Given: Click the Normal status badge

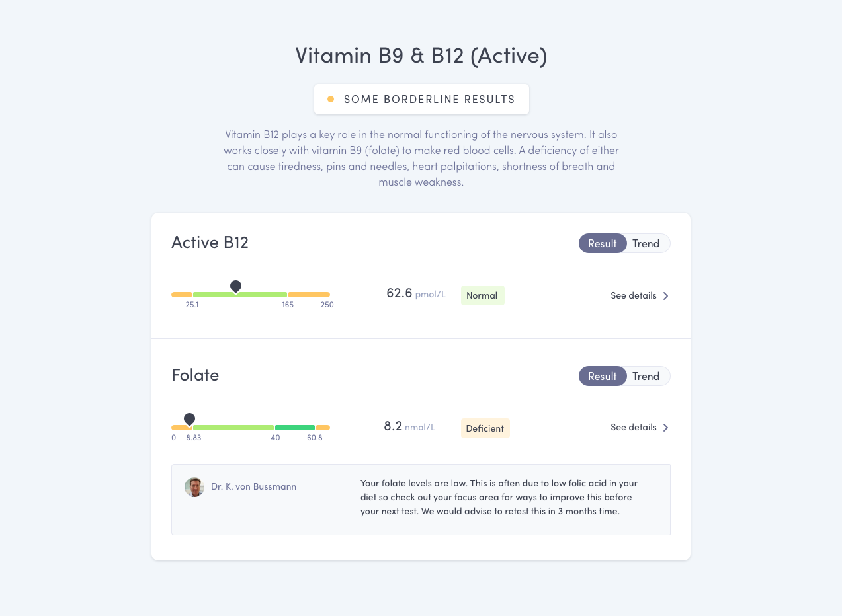Looking at the screenshot, I should (x=482, y=295).
